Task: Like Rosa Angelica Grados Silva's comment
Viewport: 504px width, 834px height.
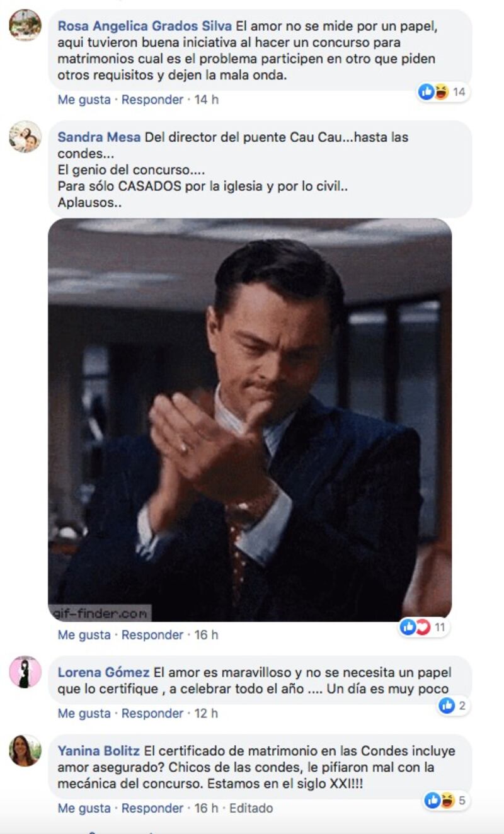Action: pos(84,100)
